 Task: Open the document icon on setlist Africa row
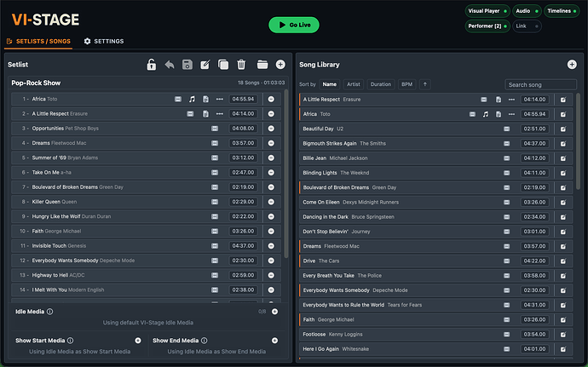205,99
